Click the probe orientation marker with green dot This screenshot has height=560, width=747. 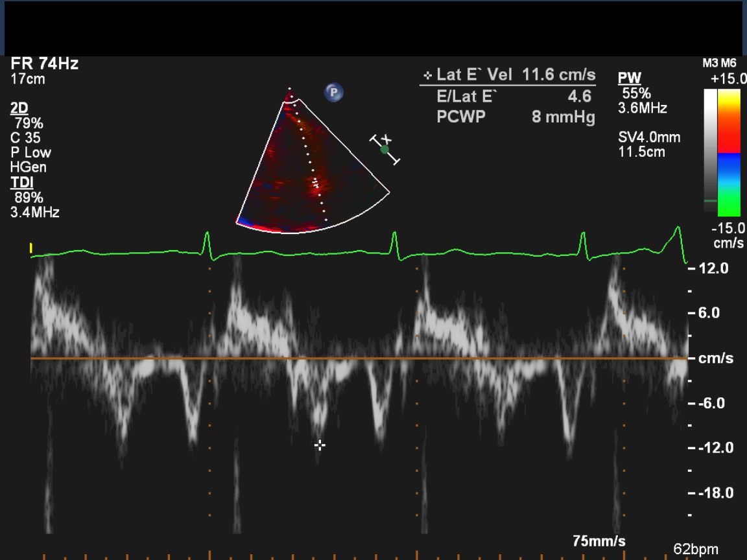coord(385,149)
